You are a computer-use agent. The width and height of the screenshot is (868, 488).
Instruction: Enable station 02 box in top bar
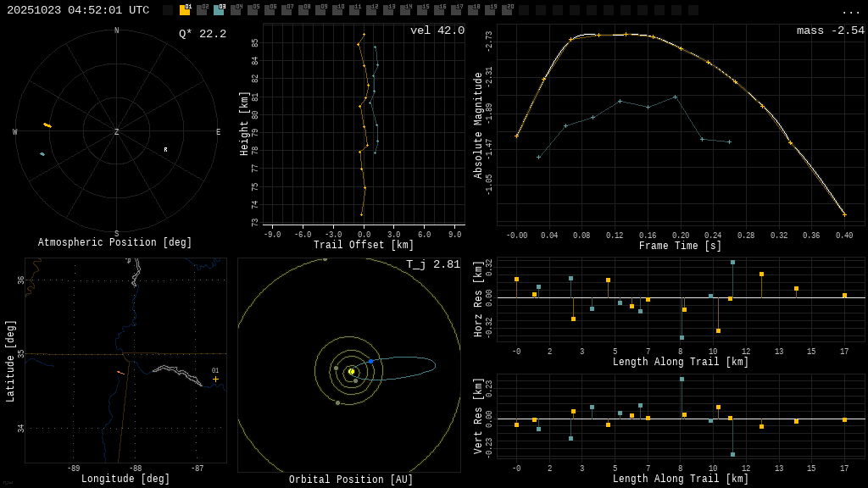click(x=202, y=10)
